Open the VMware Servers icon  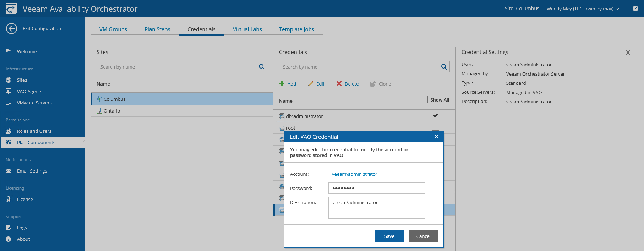pyautogui.click(x=9, y=103)
